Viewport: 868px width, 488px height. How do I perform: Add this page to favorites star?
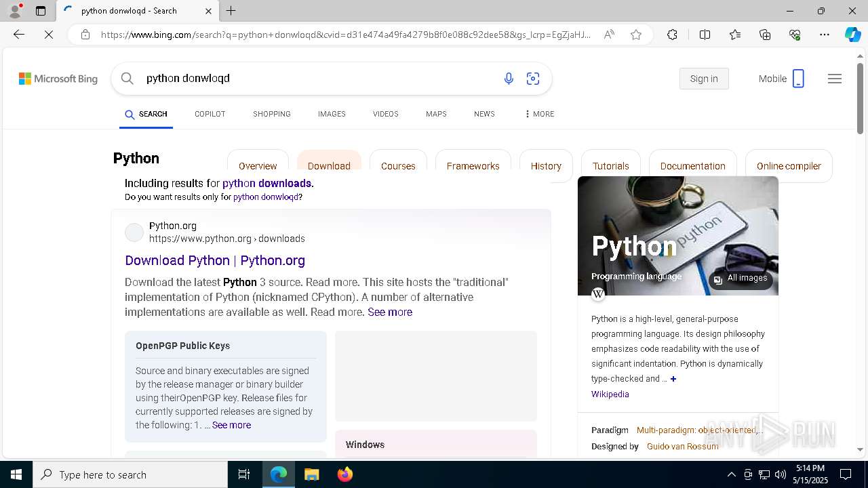click(636, 35)
